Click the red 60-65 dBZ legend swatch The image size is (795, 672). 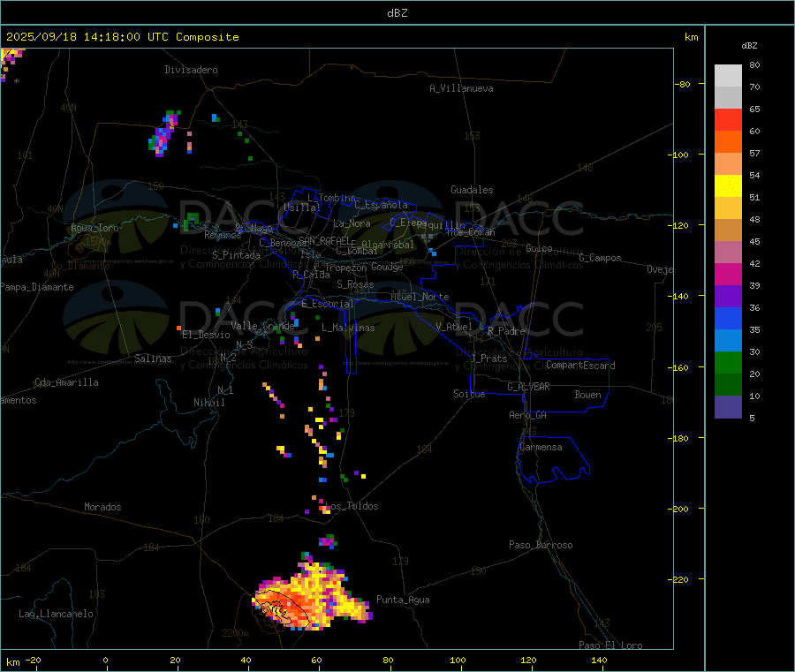(728, 119)
